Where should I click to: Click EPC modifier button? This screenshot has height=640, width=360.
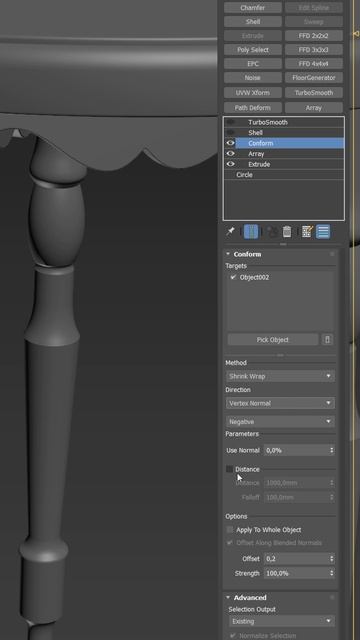[253, 64]
